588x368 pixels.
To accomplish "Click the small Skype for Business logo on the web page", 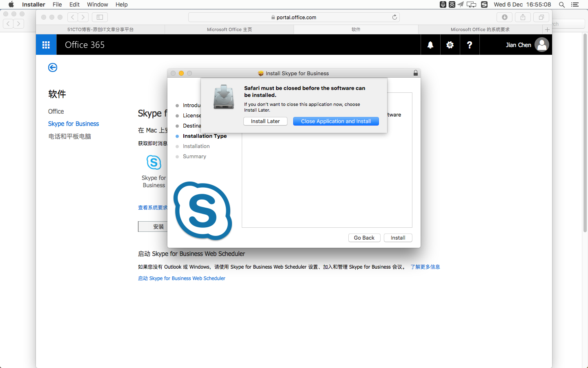I will point(154,162).
